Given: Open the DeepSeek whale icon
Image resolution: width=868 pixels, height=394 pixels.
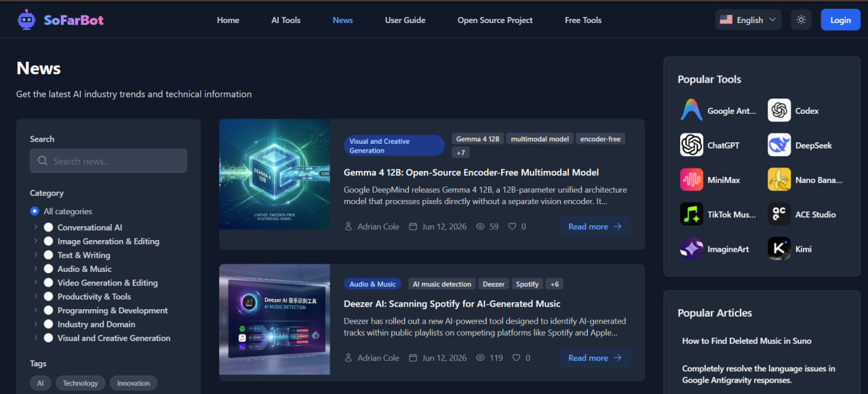Looking at the screenshot, I should click(779, 145).
